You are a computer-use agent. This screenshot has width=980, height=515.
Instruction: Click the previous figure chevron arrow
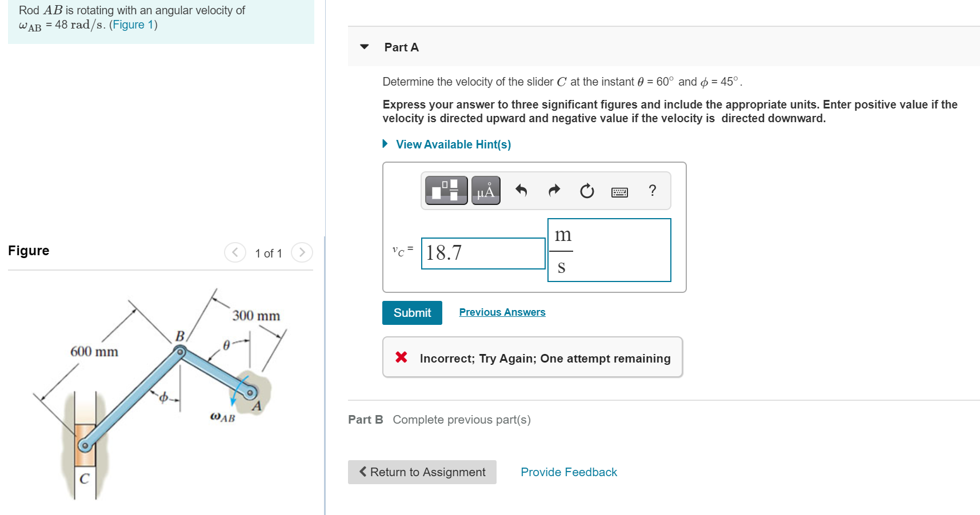(x=235, y=252)
